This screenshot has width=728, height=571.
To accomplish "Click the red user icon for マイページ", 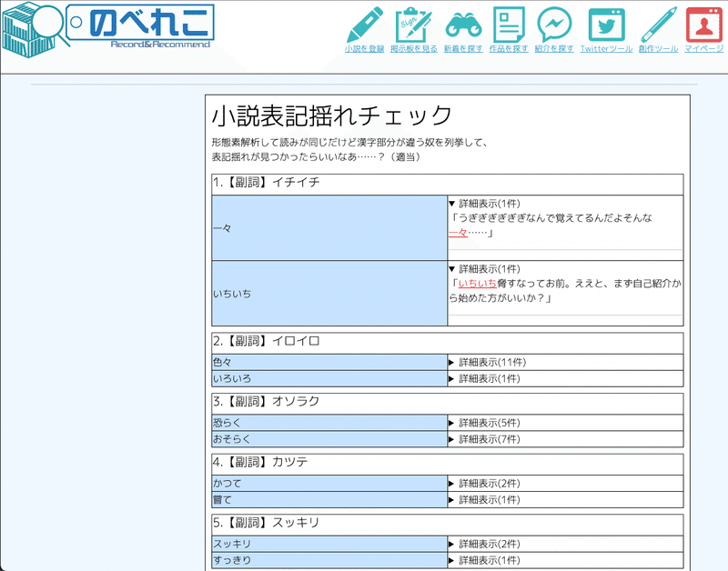I will click(x=703, y=25).
